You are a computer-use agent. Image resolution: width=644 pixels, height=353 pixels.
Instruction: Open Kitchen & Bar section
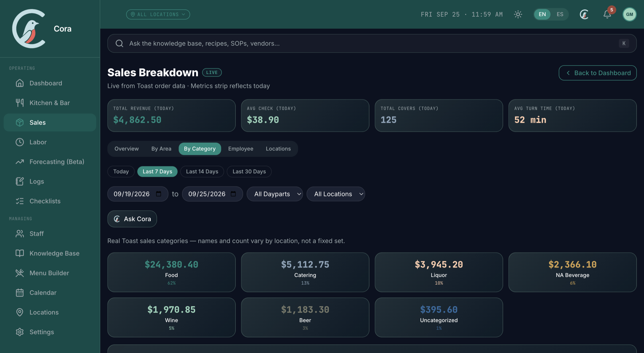(50, 103)
